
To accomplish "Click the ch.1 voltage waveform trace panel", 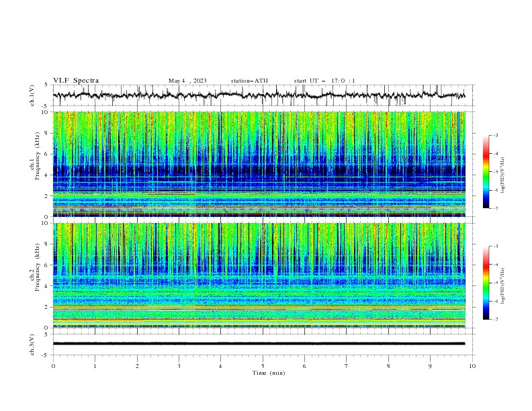I will tap(263, 95).
